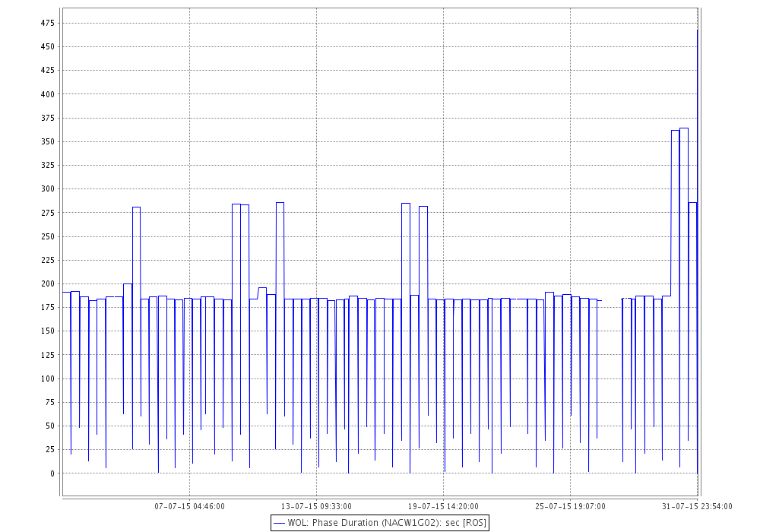The height and width of the screenshot is (532, 760).
Task: Click the y-axis value 350
Action: coord(47,141)
